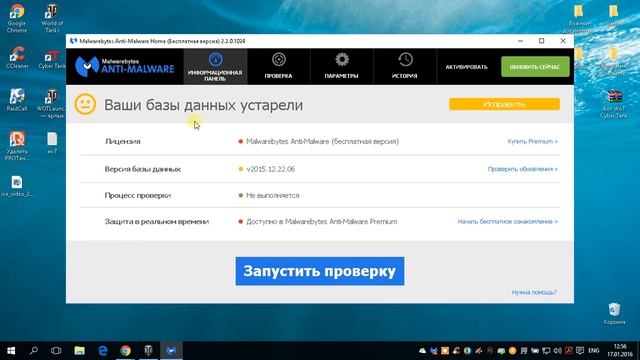Image resolution: width=640 pixels, height=360 pixels.
Task: Select the Ваши базы данных устарели heading
Action: [203, 105]
